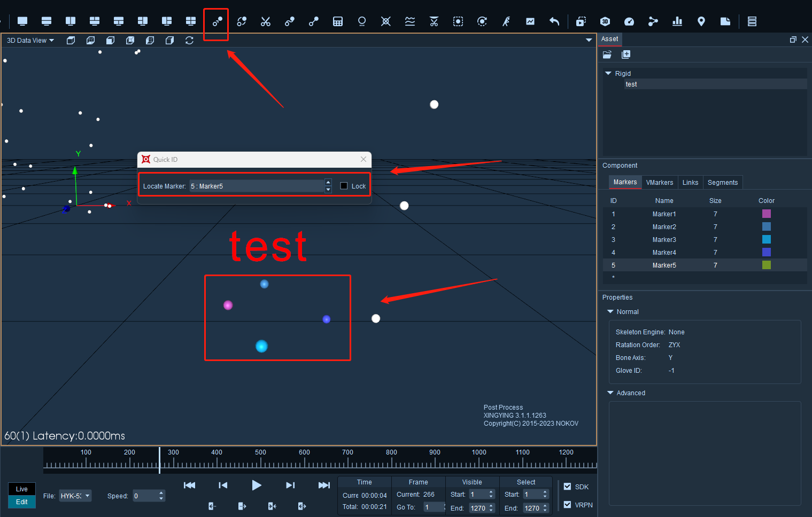Click the Marker5 green color swatch

[x=766, y=265]
